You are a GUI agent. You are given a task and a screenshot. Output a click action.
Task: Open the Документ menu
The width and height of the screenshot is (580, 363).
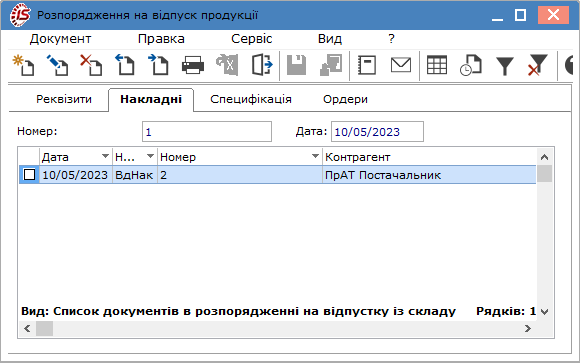click(60, 39)
